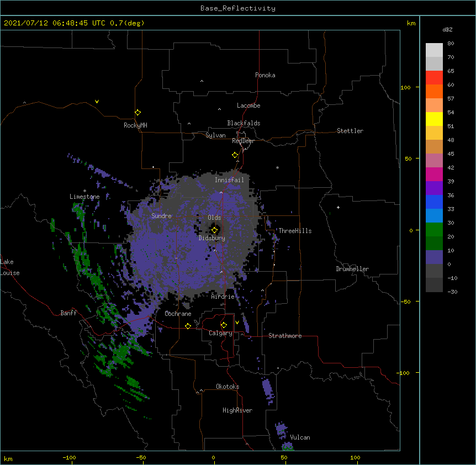Click the yellow diamond marker below RedDeer
476x465 pixels.
[x=235, y=155]
